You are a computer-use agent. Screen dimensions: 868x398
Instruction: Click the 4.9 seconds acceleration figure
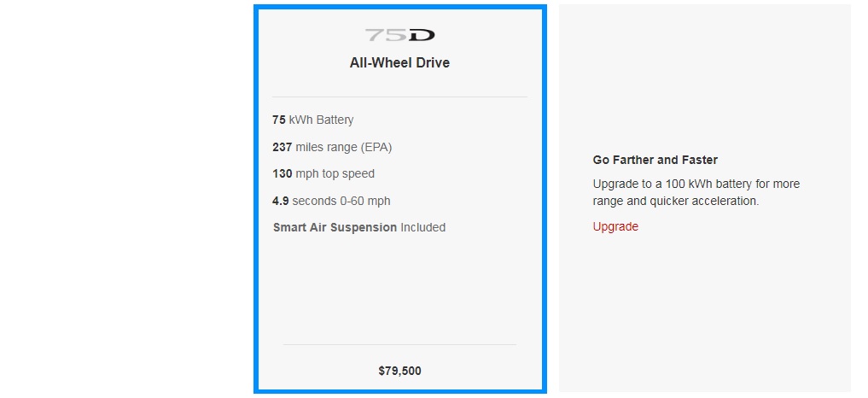[281, 201]
